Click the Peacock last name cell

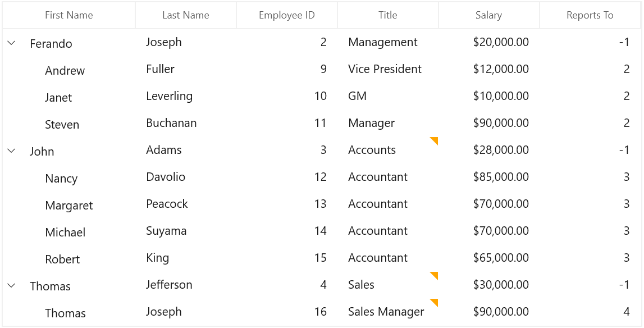(186, 204)
